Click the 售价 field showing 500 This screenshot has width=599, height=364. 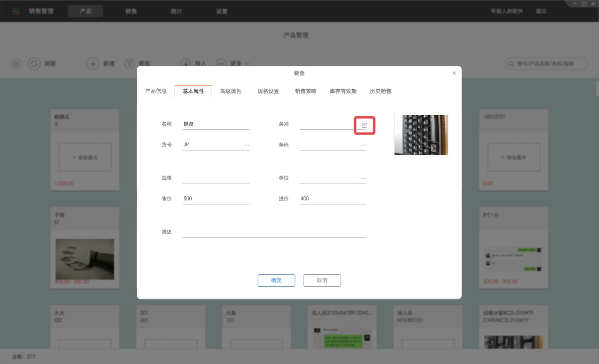[x=216, y=198]
